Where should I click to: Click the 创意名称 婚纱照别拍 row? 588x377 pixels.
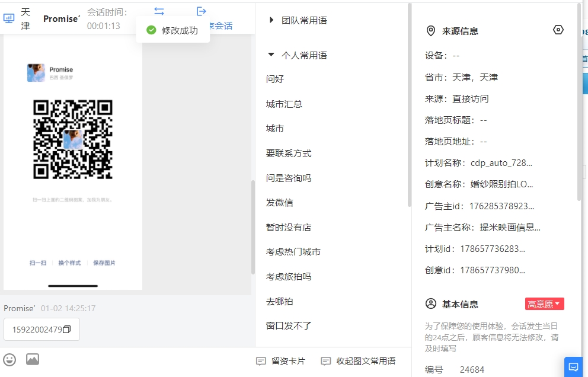pyautogui.click(x=479, y=184)
